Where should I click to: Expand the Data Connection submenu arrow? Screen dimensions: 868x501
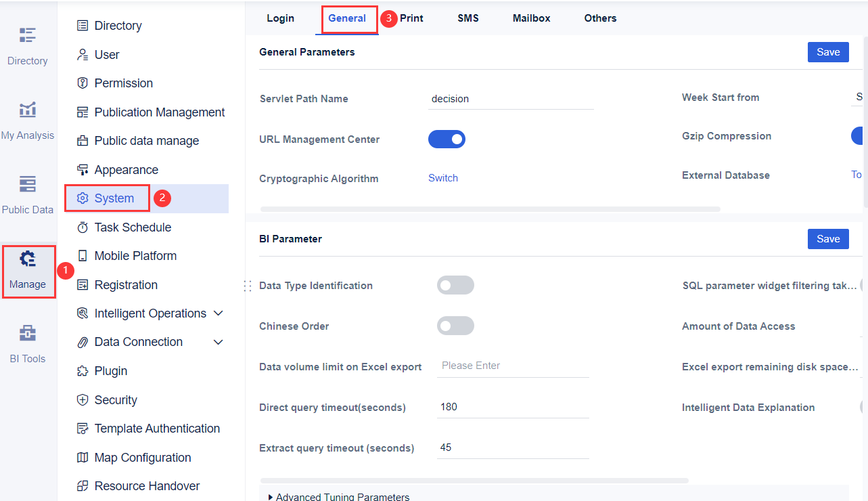218,342
